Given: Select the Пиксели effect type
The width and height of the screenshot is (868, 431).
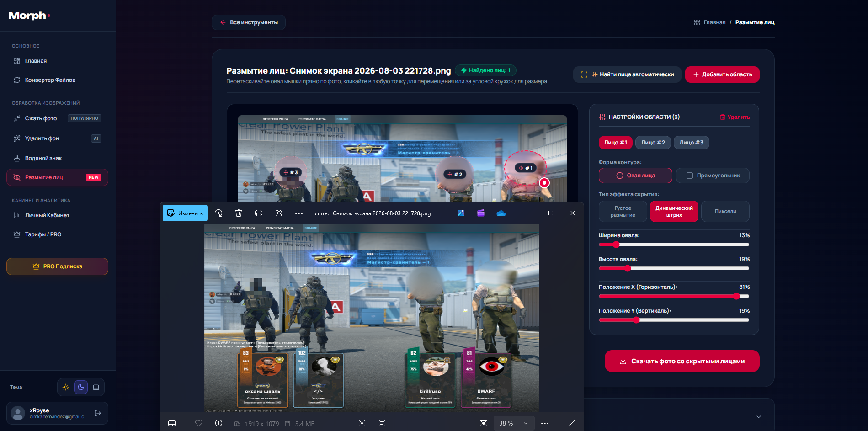Looking at the screenshot, I should click(725, 211).
